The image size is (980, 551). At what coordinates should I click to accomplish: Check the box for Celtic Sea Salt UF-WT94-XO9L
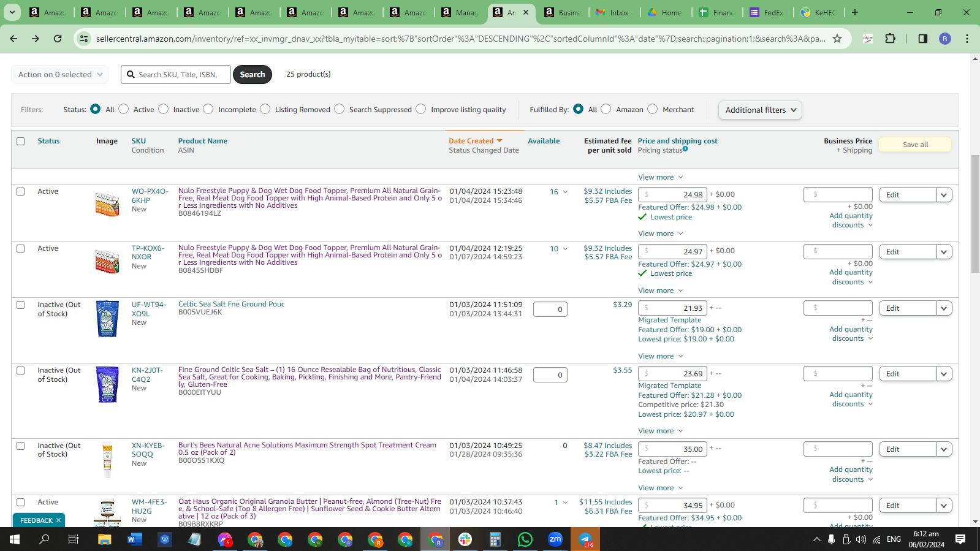point(21,305)
